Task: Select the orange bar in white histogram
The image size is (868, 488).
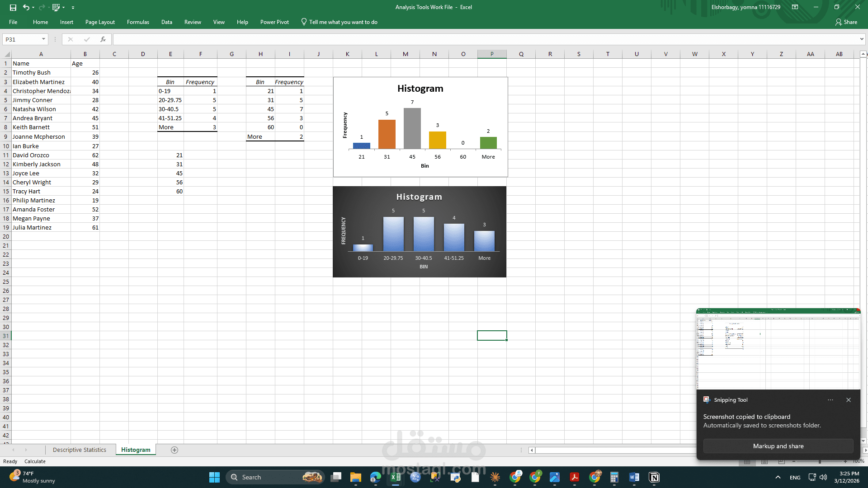Action: pos(387,134)
